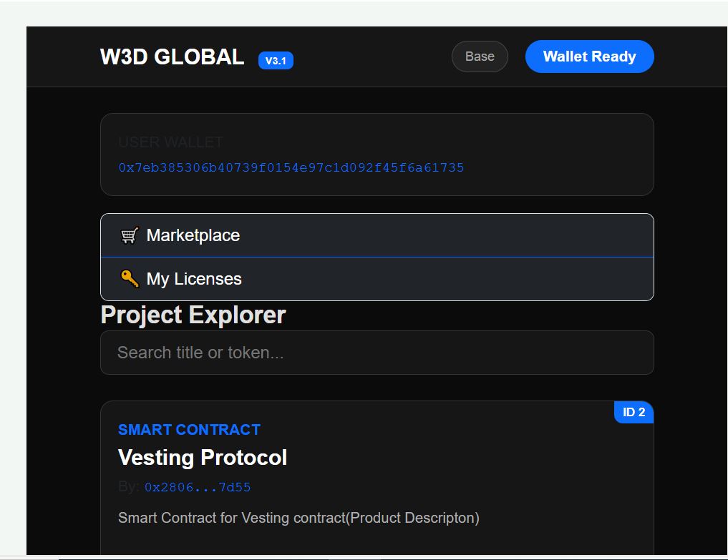Open creator address 0x2806...7d55
Image resolution: width=728 pixels, height=560 pixels.
(x=198, y=487)
